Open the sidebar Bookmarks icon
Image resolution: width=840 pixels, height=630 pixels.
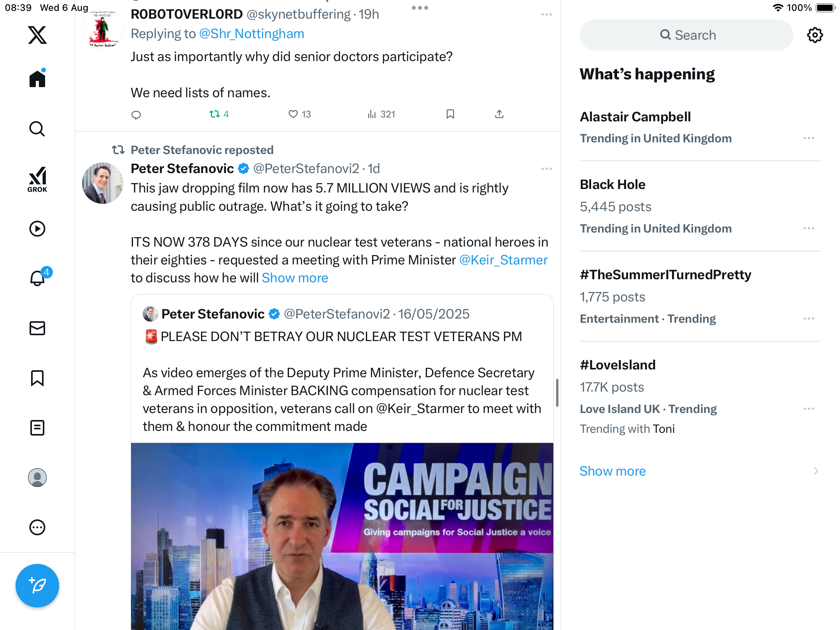coord(37,378)
